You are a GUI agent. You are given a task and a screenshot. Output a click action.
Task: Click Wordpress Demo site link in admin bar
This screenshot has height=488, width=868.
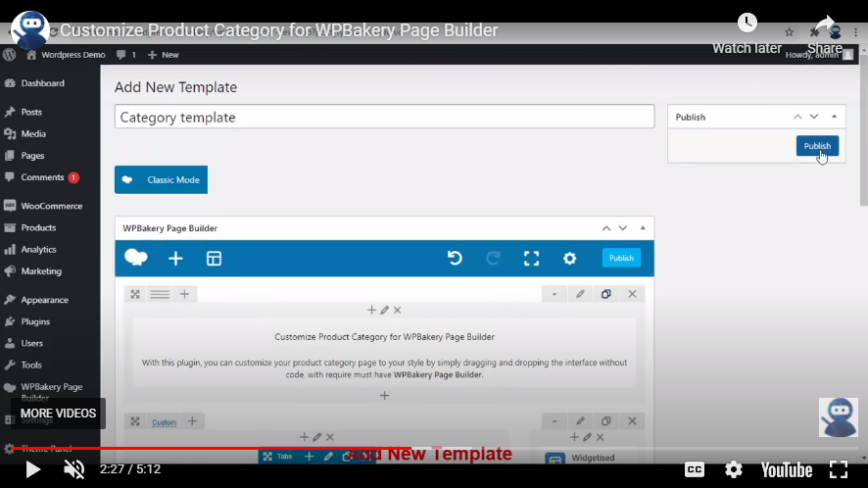[66, 55]
